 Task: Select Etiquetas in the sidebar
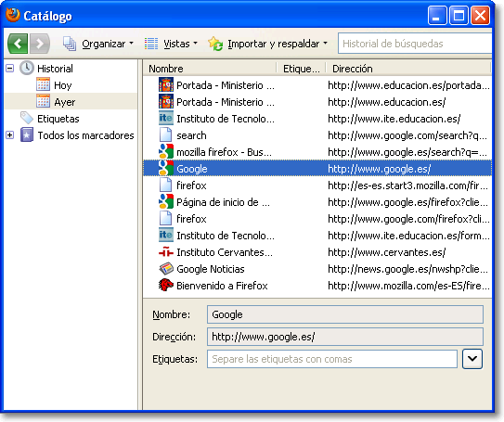[58, 119]
